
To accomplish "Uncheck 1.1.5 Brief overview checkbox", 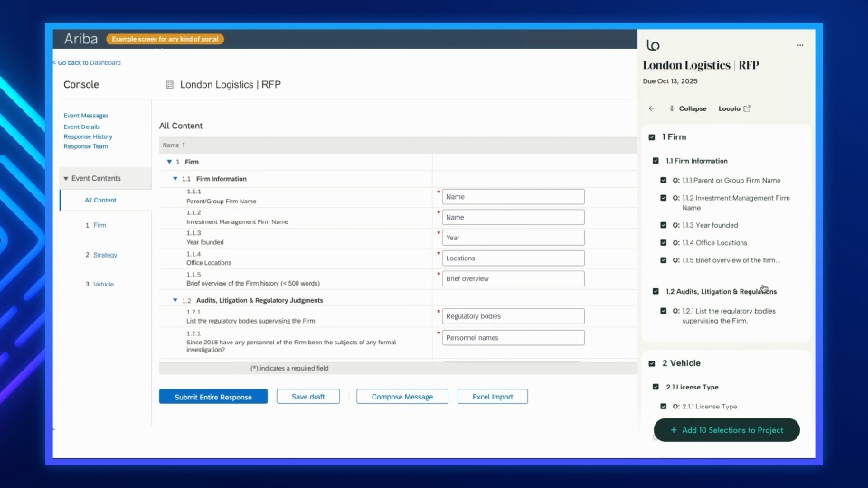I will 663,260.
